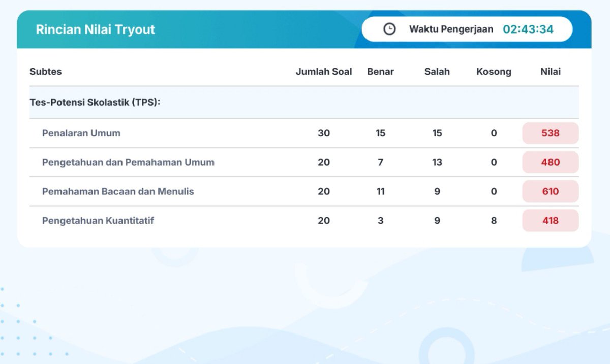The image size is (610, 364).
Task: Click the Jumlah Soal column header
Action: (324, 72)
